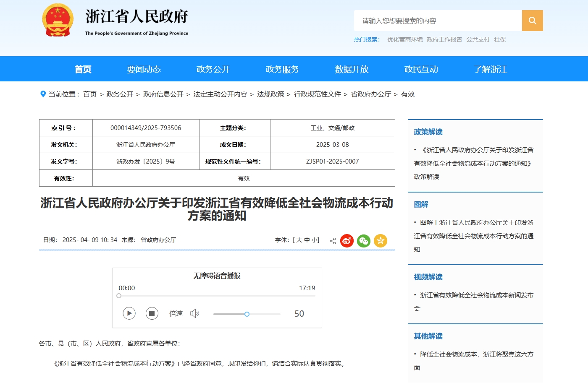The width and height of the screenshot is (588, 388).
Task: Click the audio progress bar start knob
Action: 119,296
